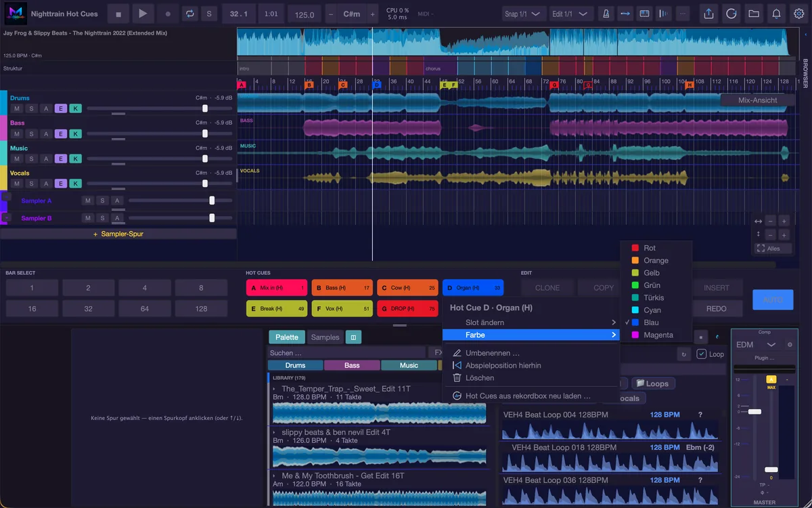Select bar length 16
812x508 pixels.
click(x=32, y=309)
